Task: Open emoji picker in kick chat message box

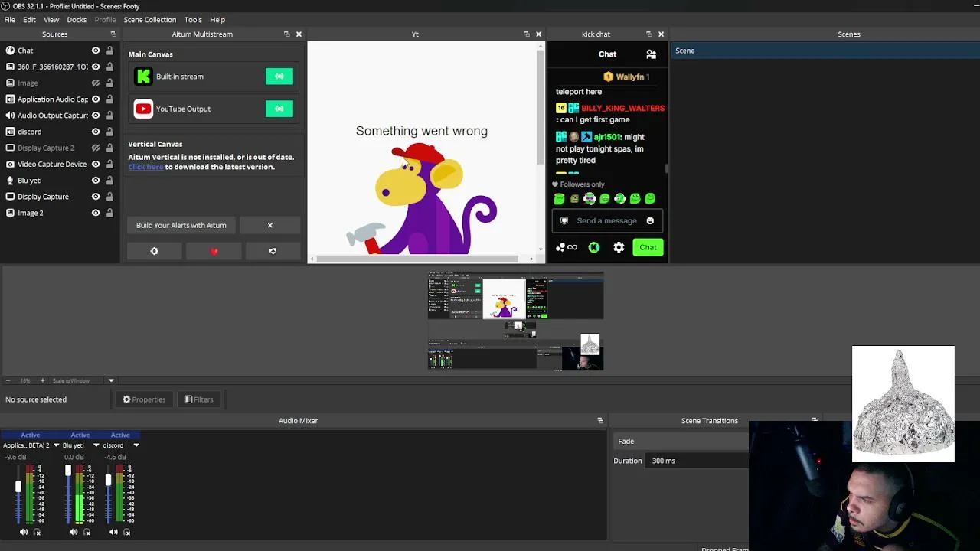Action: [x=650, y=220]
